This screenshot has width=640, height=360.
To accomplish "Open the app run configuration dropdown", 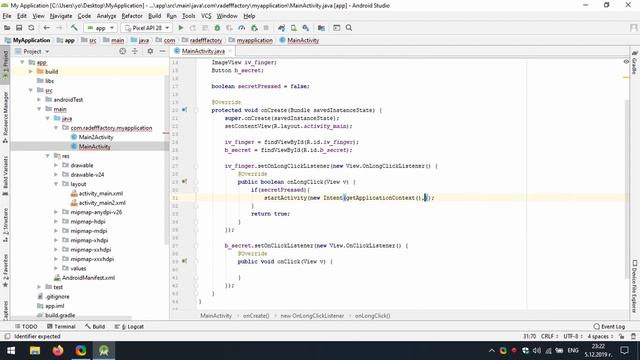I will (x=100, y=28).
